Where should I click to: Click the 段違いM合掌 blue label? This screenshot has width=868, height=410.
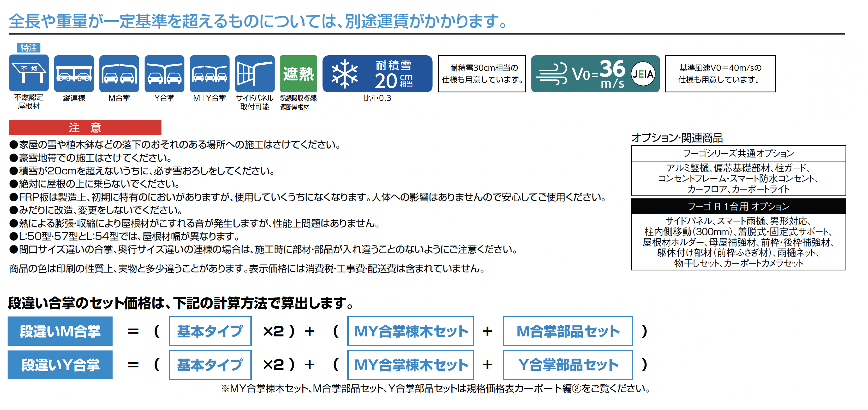click(x=60, y=331)
